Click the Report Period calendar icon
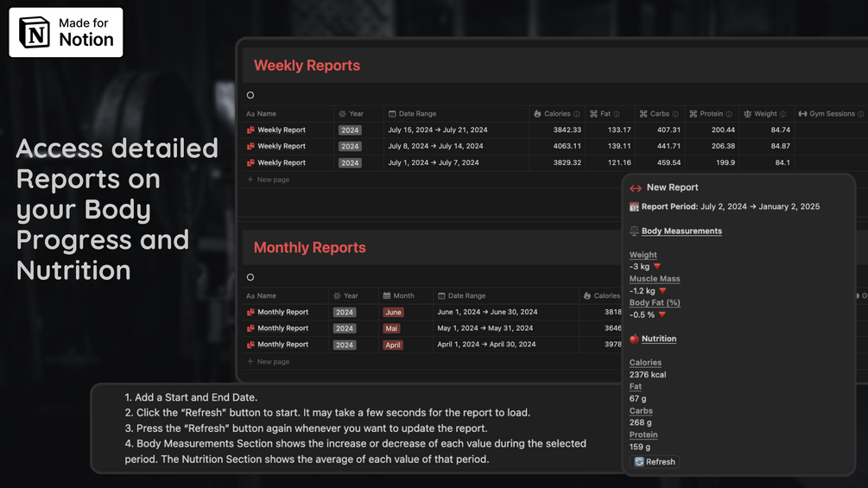868x488 pixels. coord(634,207)
